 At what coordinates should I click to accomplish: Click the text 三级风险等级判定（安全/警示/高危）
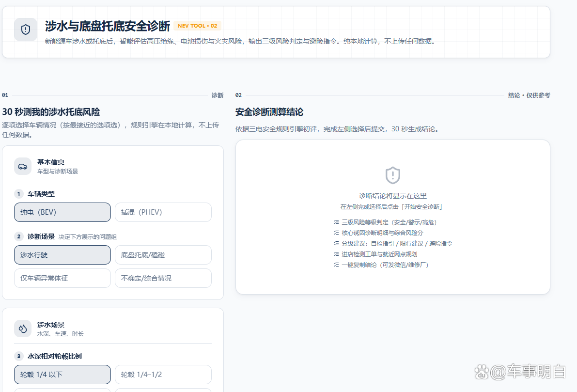coord(390,222)
